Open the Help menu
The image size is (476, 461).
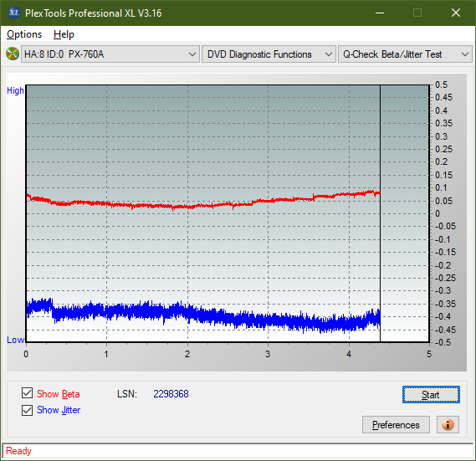point(64,34)
